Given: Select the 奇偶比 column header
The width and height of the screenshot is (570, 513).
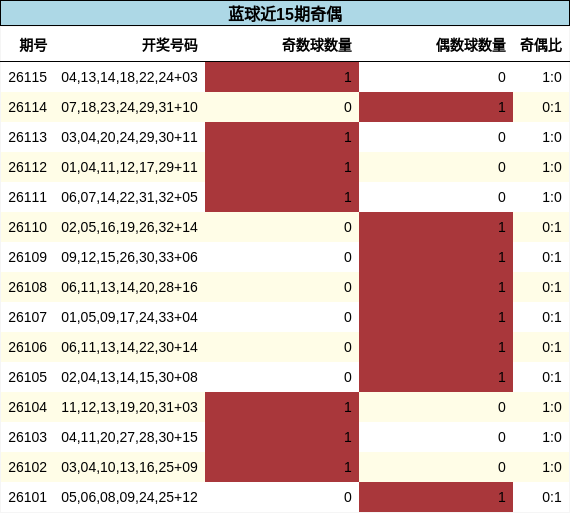Looking at the screenshot, I should 541,45.
